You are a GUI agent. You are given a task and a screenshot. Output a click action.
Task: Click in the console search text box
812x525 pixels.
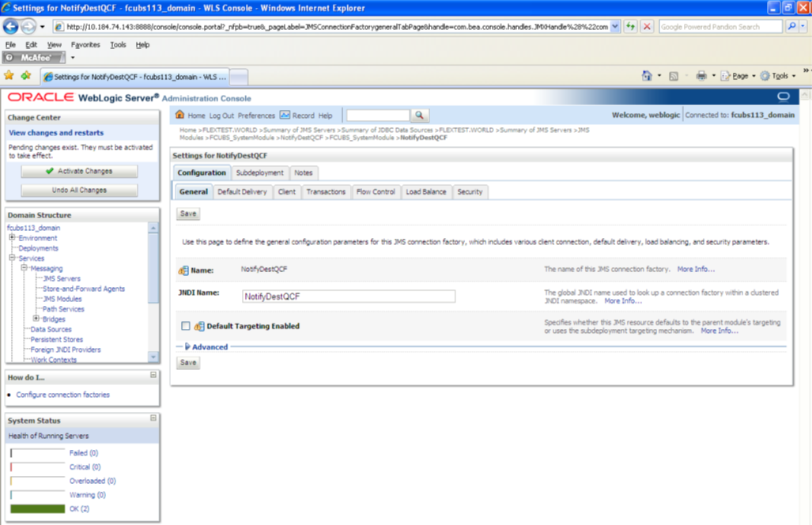[x=377, y=115]
